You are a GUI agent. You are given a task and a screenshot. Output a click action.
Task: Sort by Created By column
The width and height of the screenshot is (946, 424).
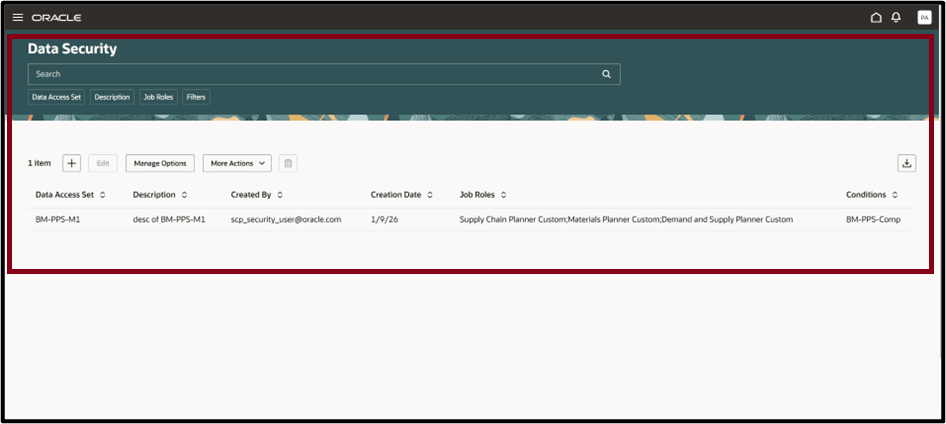[280, 195]
